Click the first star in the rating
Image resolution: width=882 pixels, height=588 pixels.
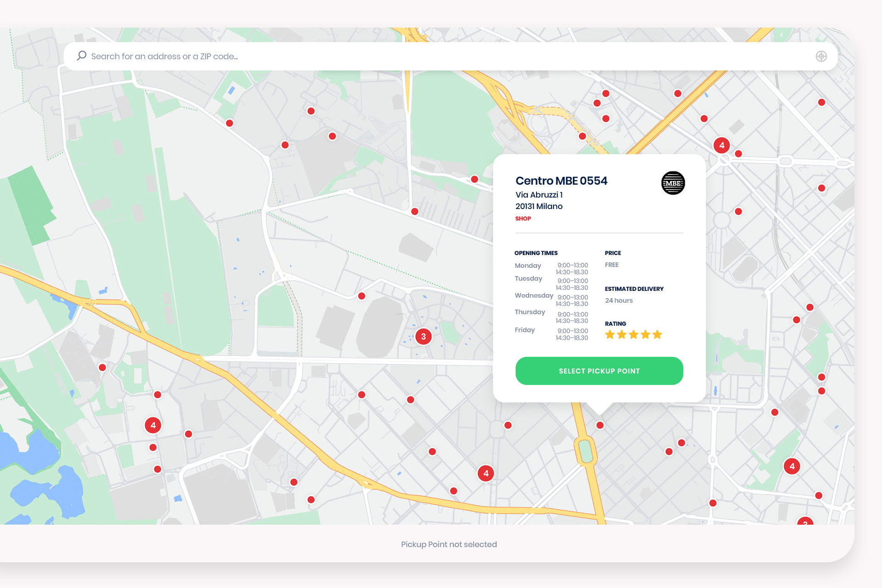tap(610, 334)
